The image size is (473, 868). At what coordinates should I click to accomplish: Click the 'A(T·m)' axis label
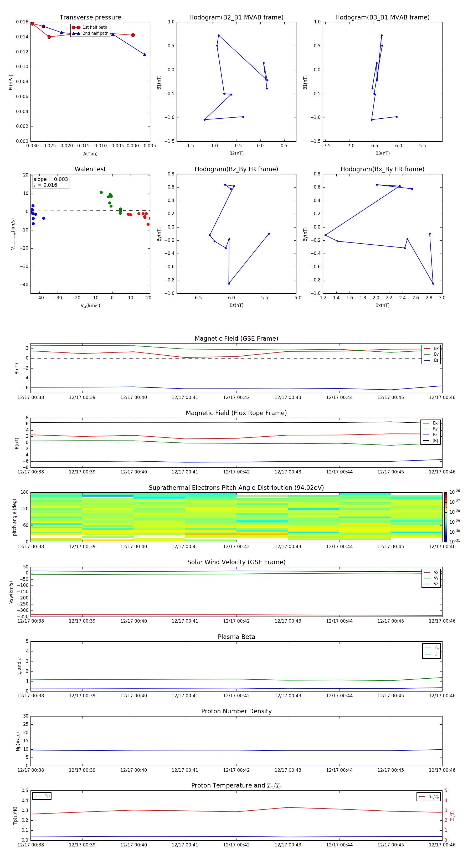(90, 154)
